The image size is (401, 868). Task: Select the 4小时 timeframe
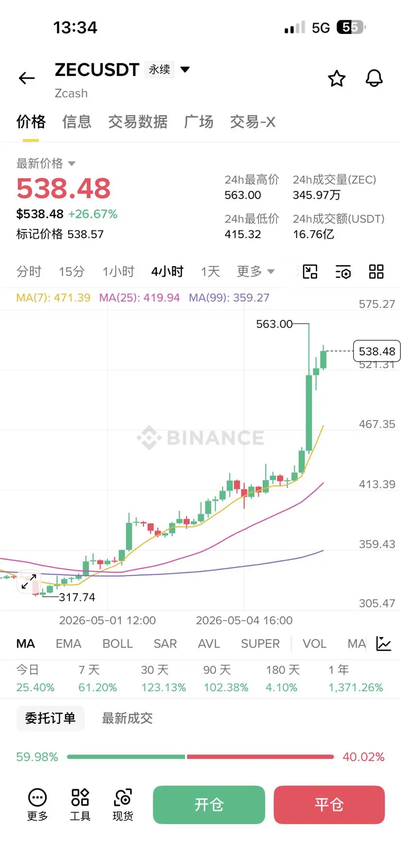point(168,272)
